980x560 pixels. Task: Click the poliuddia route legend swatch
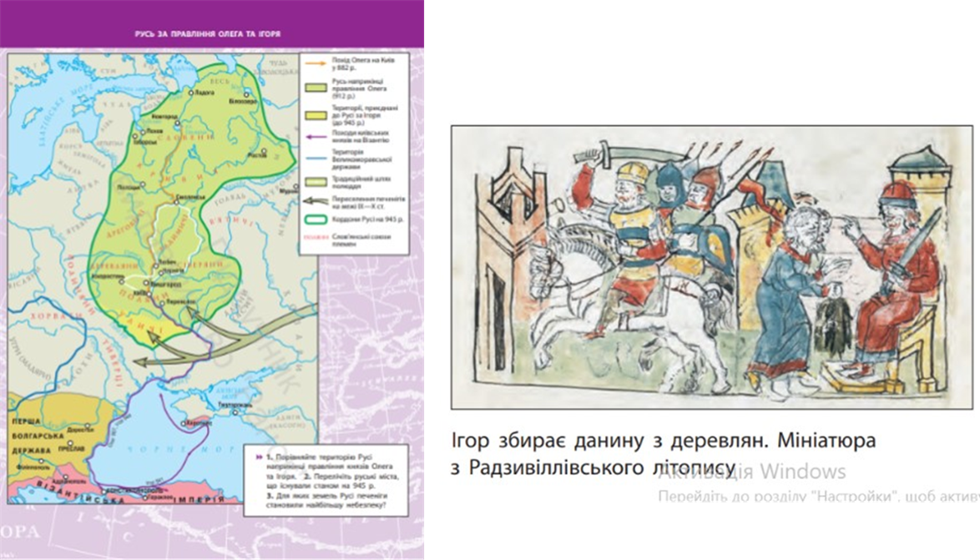coord(316,182)
